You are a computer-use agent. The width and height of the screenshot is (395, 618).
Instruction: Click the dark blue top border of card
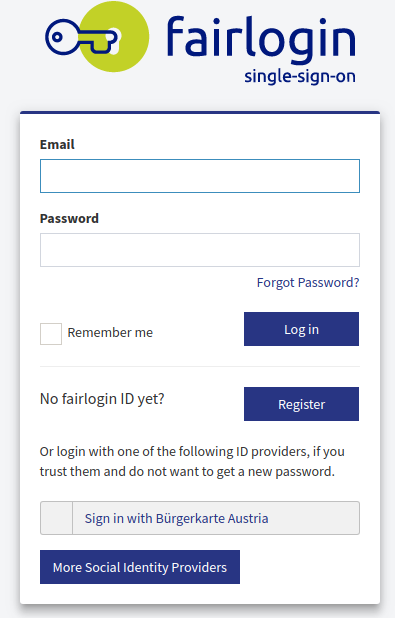click(200, 112)
